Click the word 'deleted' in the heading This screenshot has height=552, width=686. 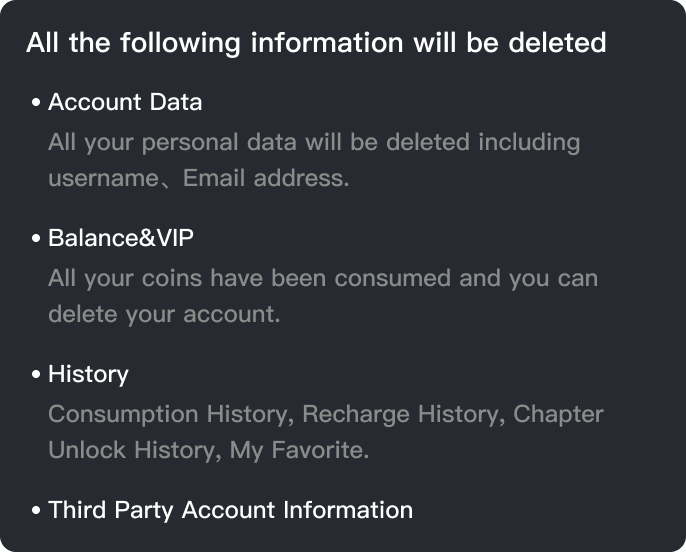coord(557,43)
